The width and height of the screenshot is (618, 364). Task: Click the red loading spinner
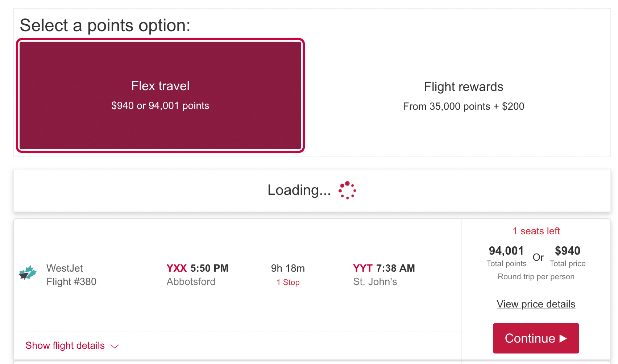[347, 190]
